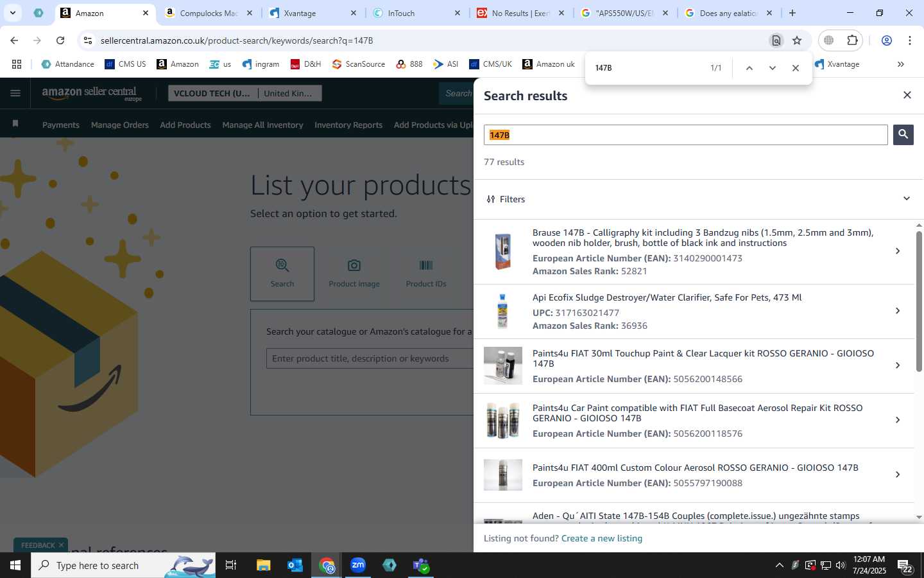Click the 400ml Custom Colour Aerosol thumbnail

[x=502, y=475]
